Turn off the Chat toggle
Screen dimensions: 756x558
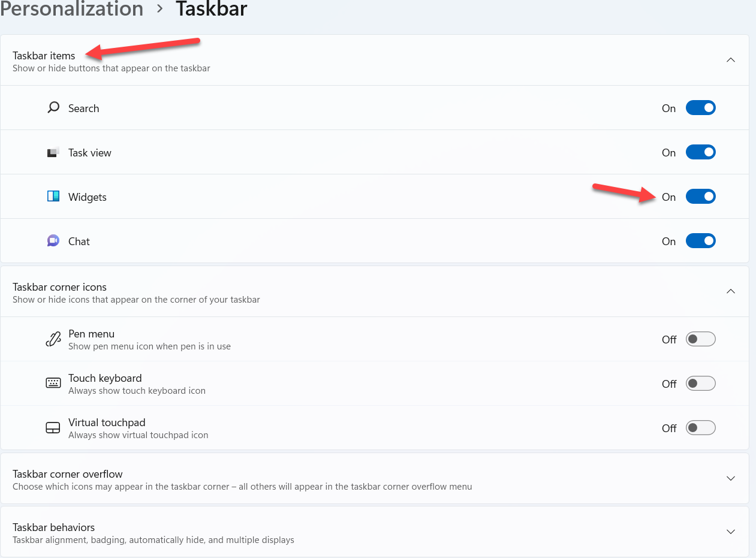[x=700, y=241]
